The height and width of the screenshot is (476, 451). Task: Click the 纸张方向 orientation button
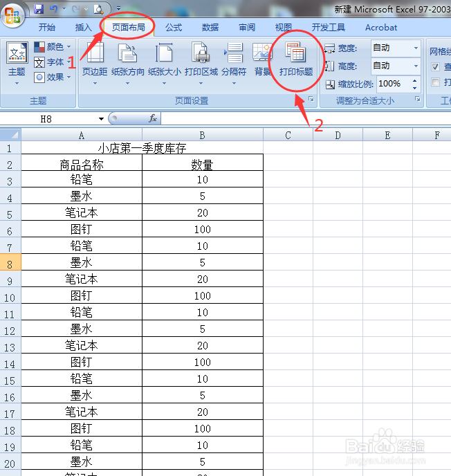(128, 64)
